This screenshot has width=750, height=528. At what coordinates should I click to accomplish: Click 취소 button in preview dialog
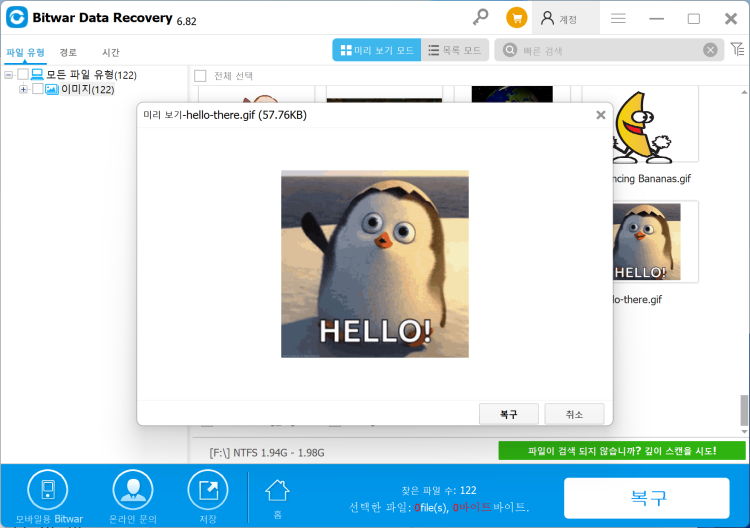574,414
